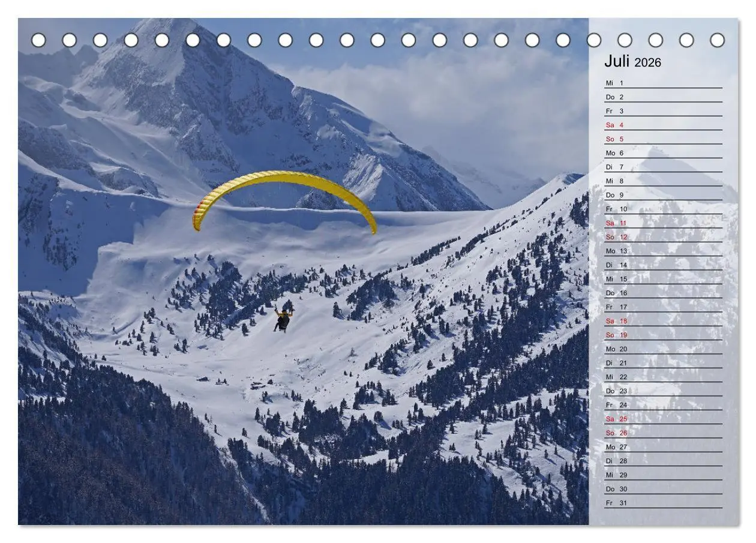Select the 'Di 14' calendar row
The height and width of the screenshot is (543, 756).
click(x=663, y=265)
